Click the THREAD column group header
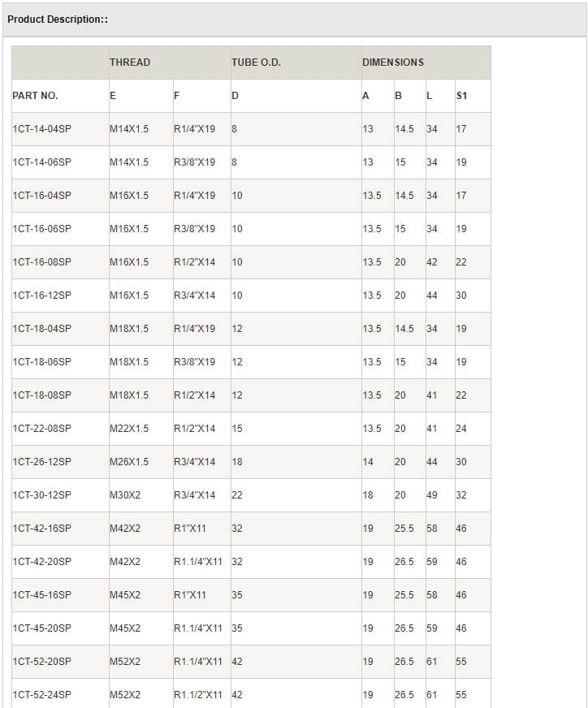588x708 pixels. click(130, 63)
